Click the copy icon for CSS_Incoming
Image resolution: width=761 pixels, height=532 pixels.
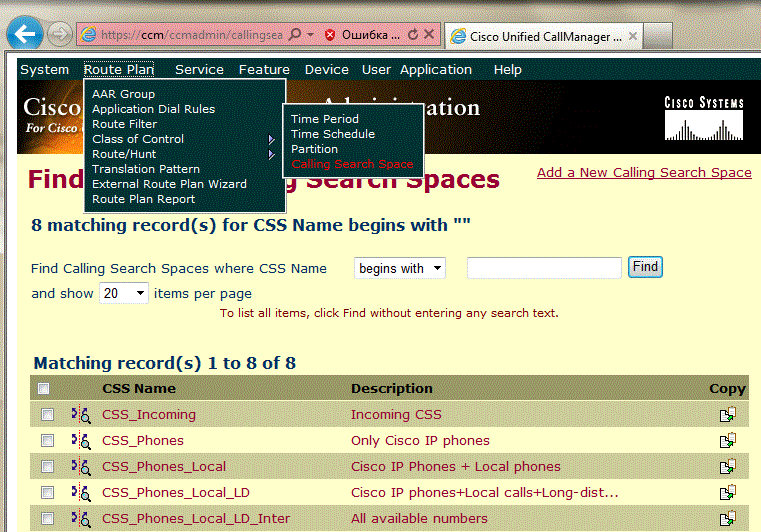(x=727, y=415)
